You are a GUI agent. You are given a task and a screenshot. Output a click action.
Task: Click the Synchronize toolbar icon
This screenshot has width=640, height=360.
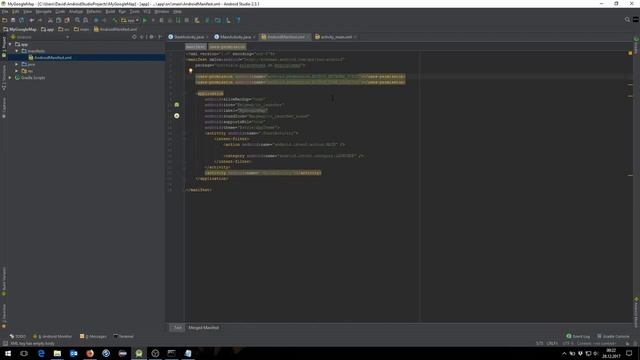click(22, 20)
